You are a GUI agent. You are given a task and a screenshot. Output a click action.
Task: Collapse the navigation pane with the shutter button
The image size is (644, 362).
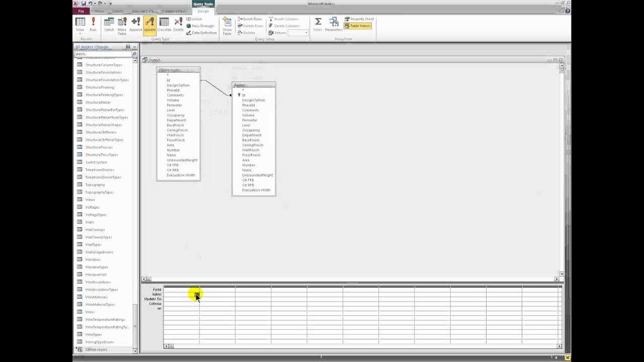pos(134,47)
